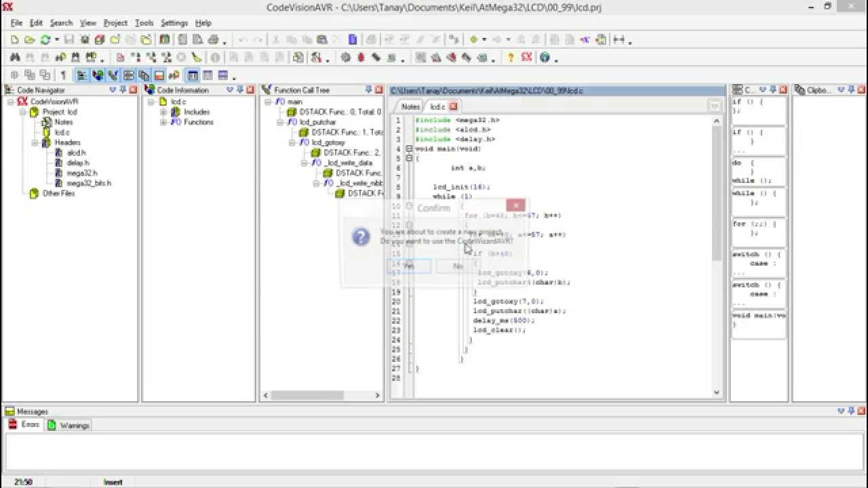This screenshot has height=488, width=868.
Task: Click the red SX about icon
Action: [x=526, y=57]
